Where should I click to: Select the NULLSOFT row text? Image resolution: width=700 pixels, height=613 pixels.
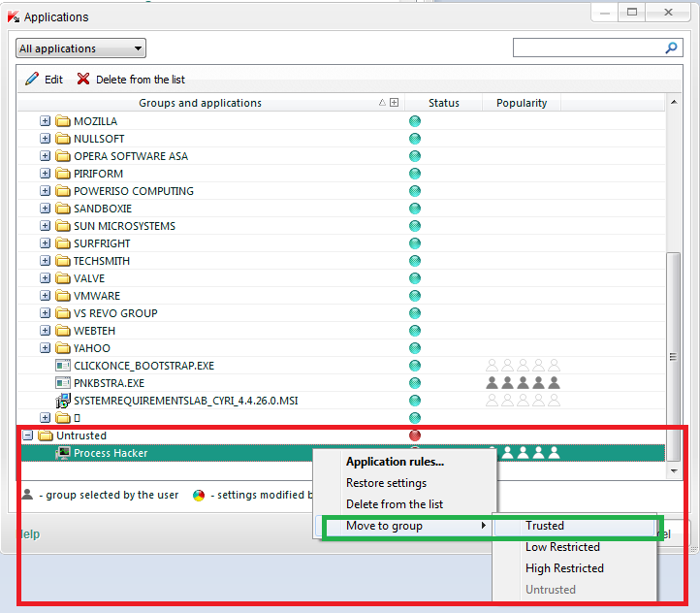(x=99, y=139)
